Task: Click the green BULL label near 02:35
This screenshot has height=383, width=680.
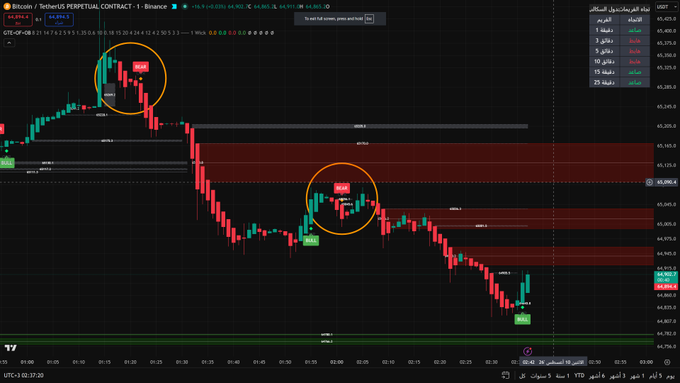Action: pos(523,319)
